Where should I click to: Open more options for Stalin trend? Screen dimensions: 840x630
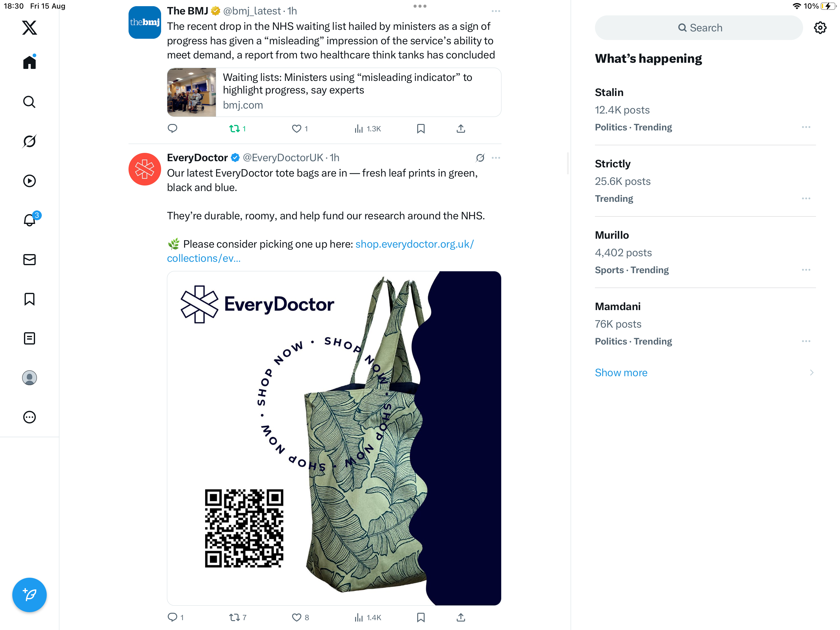point(806,127)
